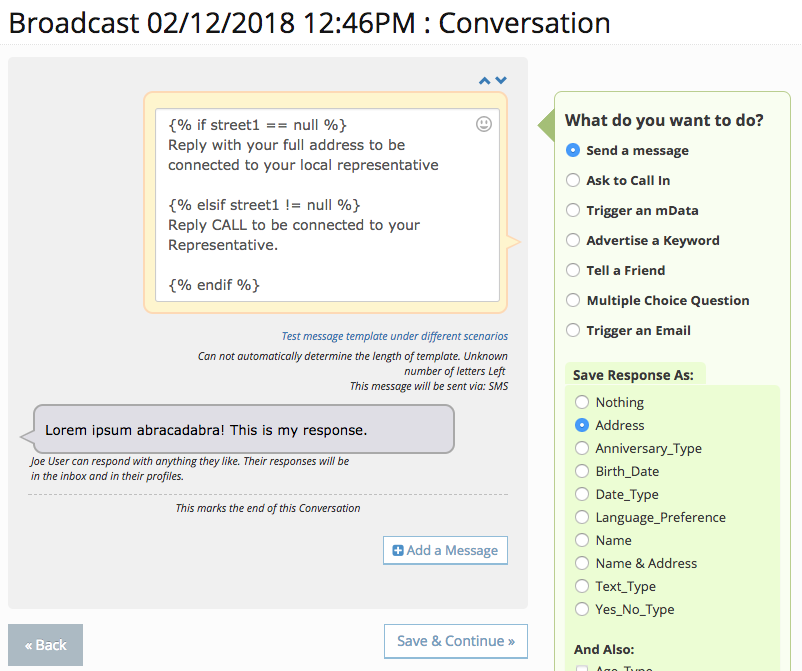Move message down with the down chevron
The image size is (802, 671).
(501, 80)
